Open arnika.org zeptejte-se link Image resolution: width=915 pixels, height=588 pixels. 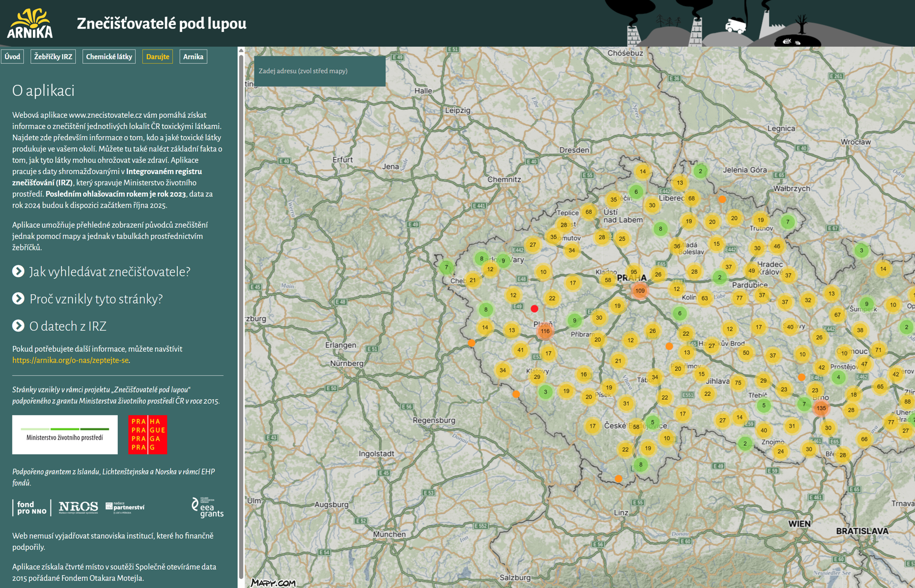click(x=71, y=360)
